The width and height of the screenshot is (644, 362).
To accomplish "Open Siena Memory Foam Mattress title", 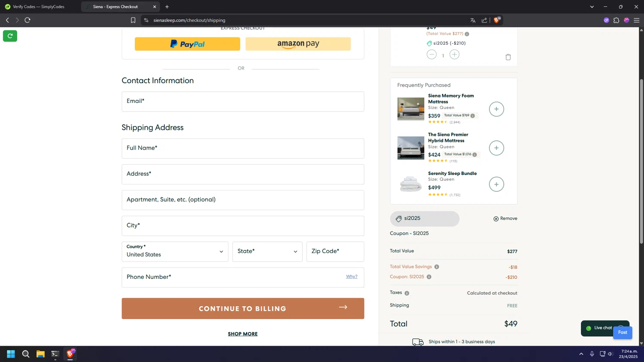I will tap(451, 99).
